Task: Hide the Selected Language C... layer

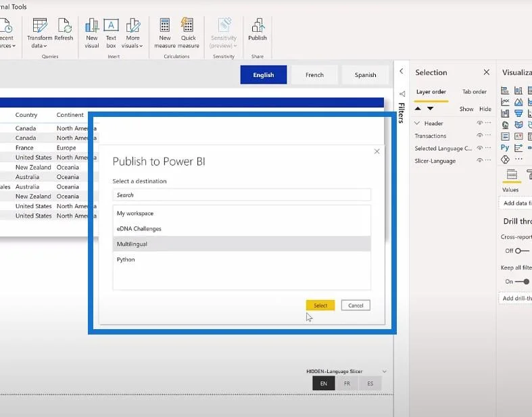Action: 479,148
